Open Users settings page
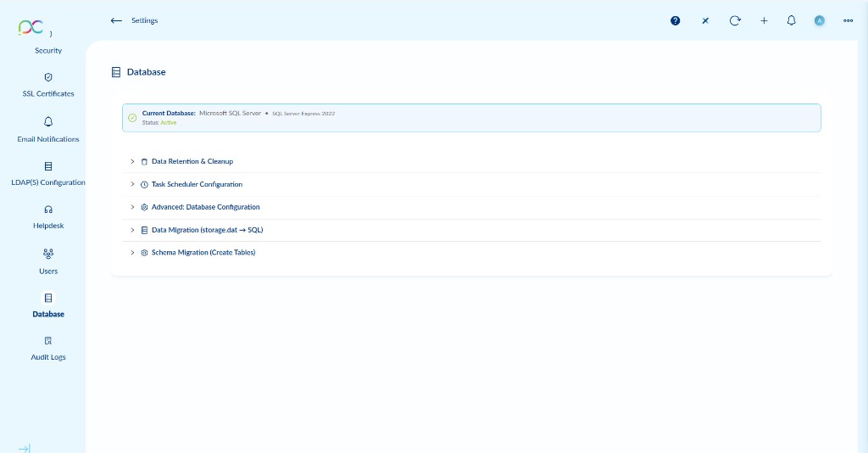868x453 pixels. [x=48, y=271]
